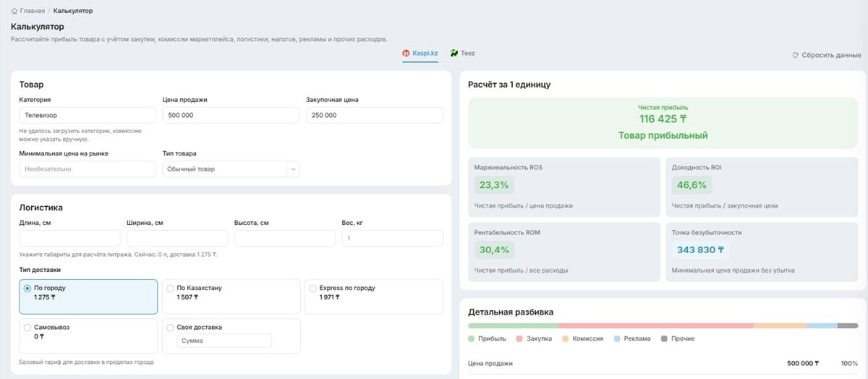Click the reset arrow icon

pos(796,55)
